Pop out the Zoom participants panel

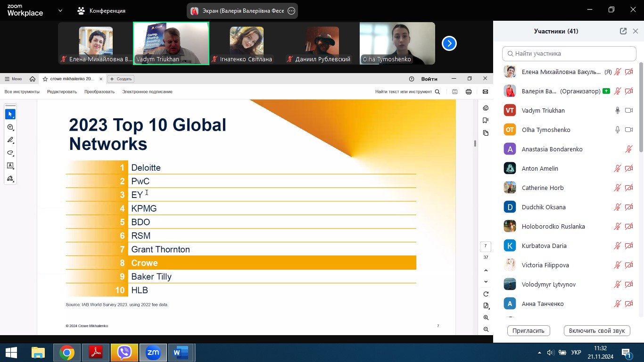tap(623, 31)
